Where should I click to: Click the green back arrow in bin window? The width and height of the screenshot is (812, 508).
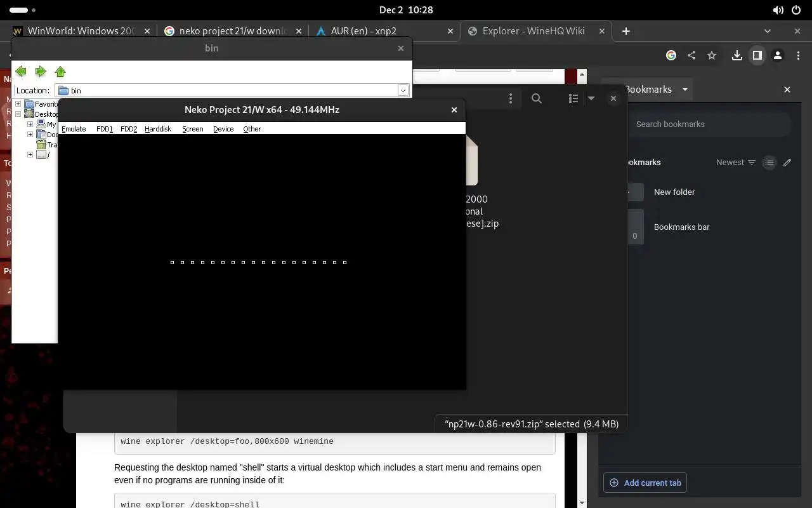coord(21,71)
